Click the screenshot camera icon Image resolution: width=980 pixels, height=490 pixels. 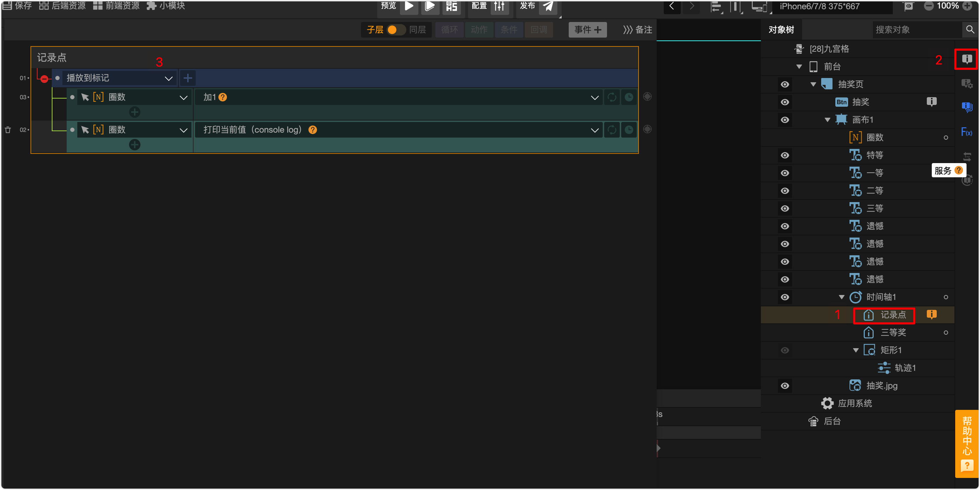[x=908, y=6]
